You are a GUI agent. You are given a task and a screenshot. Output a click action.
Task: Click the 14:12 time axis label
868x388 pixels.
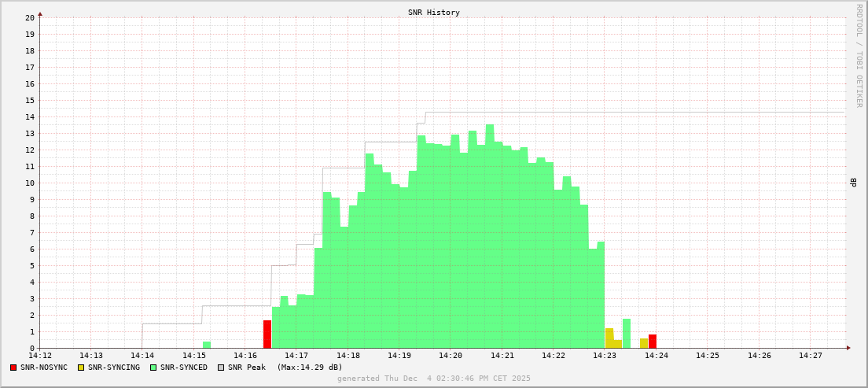pos(40,356)
